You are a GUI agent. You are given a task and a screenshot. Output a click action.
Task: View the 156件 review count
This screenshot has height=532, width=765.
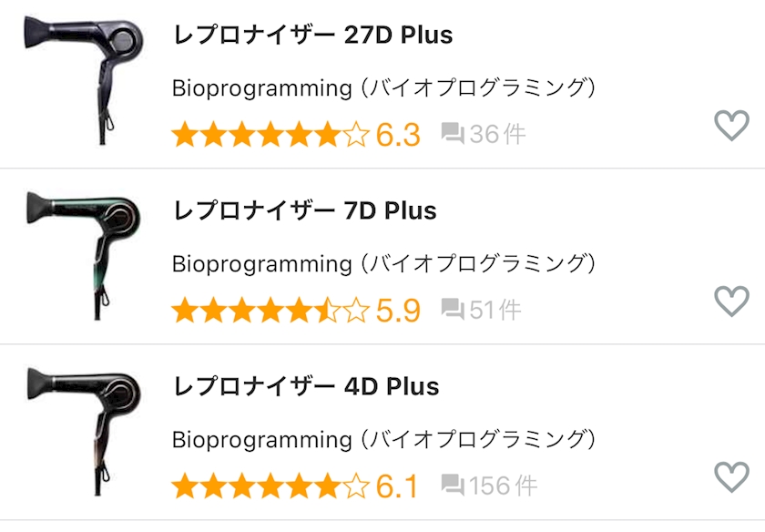click(503, 486)
